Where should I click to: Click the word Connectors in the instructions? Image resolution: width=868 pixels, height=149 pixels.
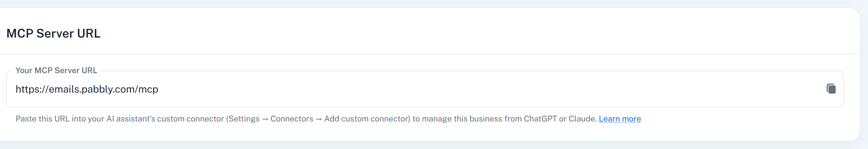pyautogui.click(x=292, y=119)
